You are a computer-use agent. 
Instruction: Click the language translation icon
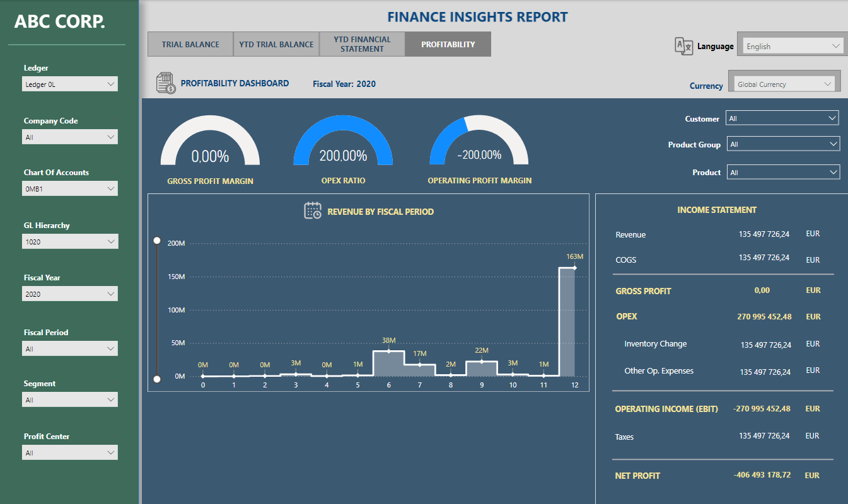683,46
